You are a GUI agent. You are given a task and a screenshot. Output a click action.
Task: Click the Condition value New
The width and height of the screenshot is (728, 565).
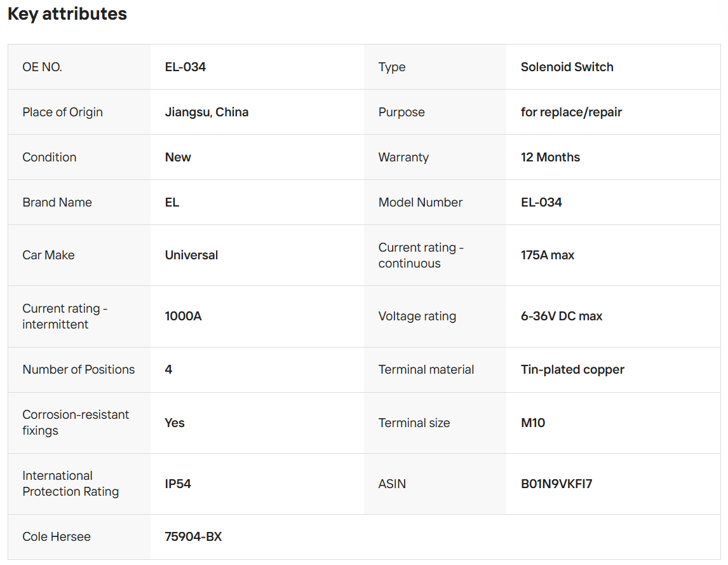pos(178,157)
